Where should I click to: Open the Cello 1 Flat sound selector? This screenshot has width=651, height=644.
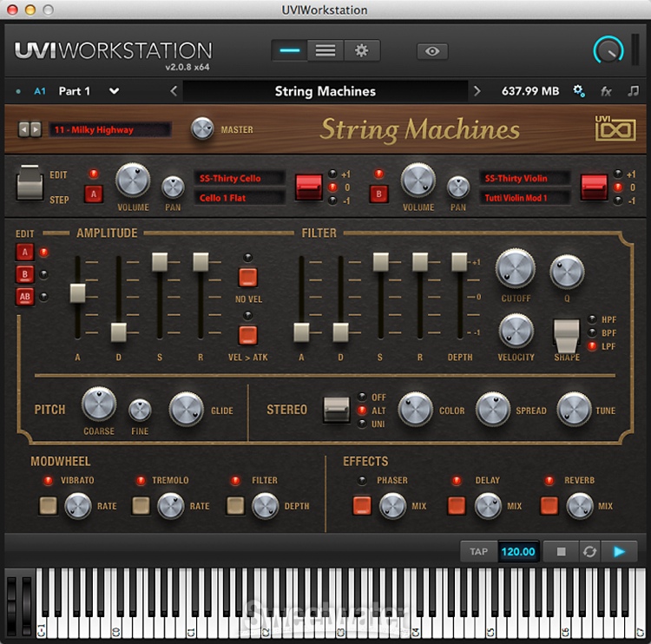point(240,198)
